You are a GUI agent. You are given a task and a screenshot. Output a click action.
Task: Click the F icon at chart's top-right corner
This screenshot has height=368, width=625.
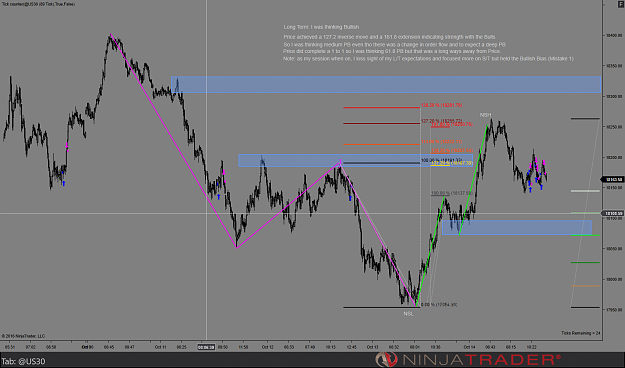click(x=621, y=4)
